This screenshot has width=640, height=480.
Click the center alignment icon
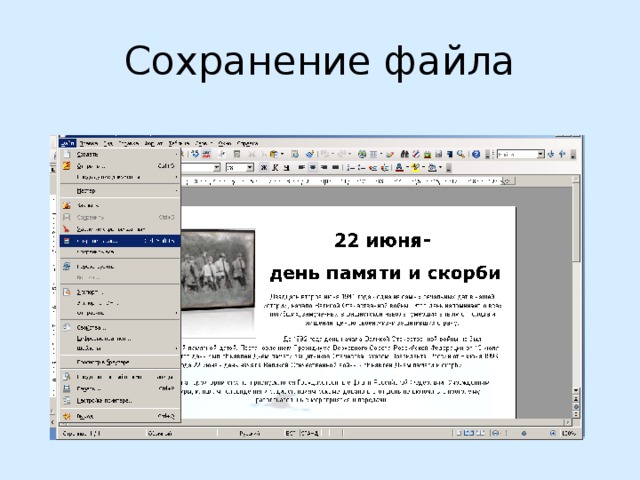click(x=313, y=168)
